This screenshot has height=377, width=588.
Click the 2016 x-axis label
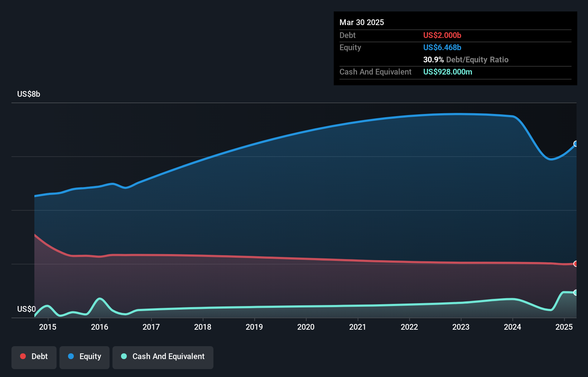[100, 327]
